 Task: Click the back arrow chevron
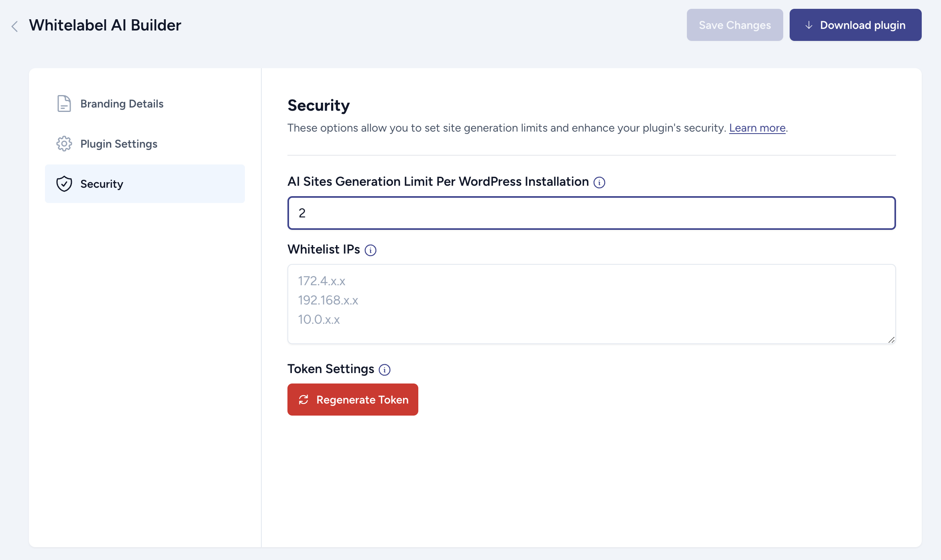(15, 26)
